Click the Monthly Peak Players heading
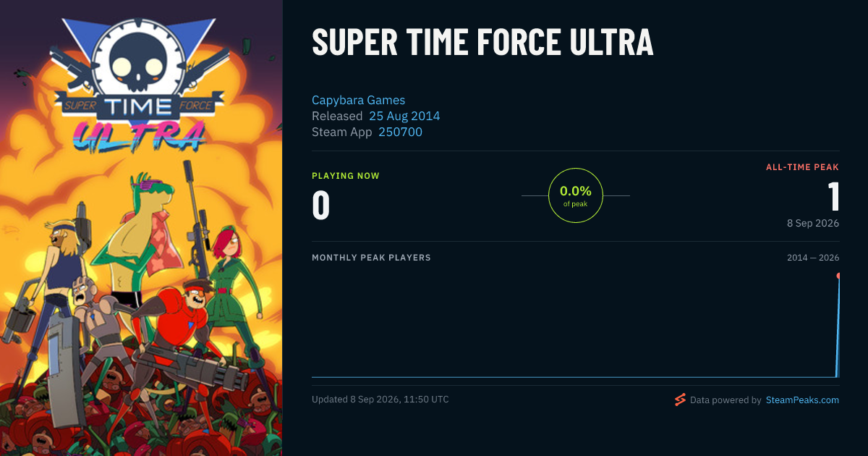 pyautogui.click(x=371, y=258)
